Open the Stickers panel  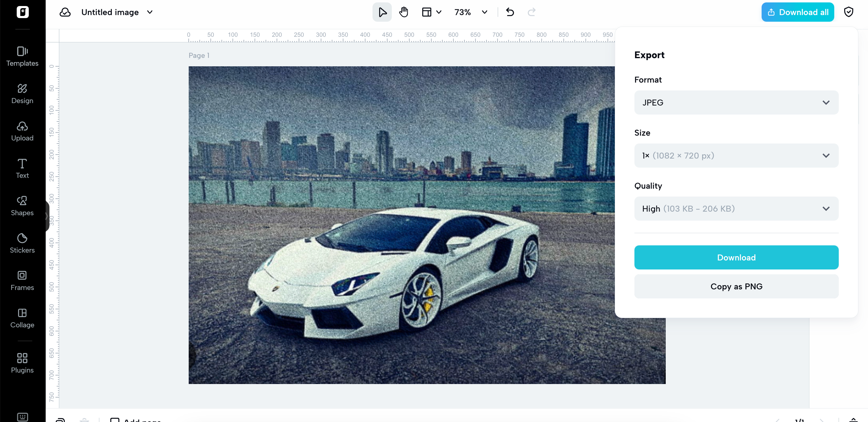pos(22,243)
